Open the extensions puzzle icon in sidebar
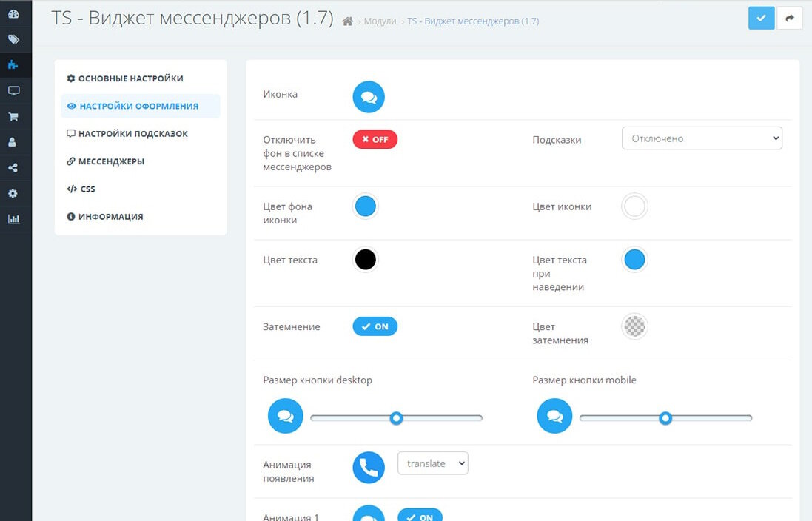The height and width of the screenshot is (521, 812). 13,65
